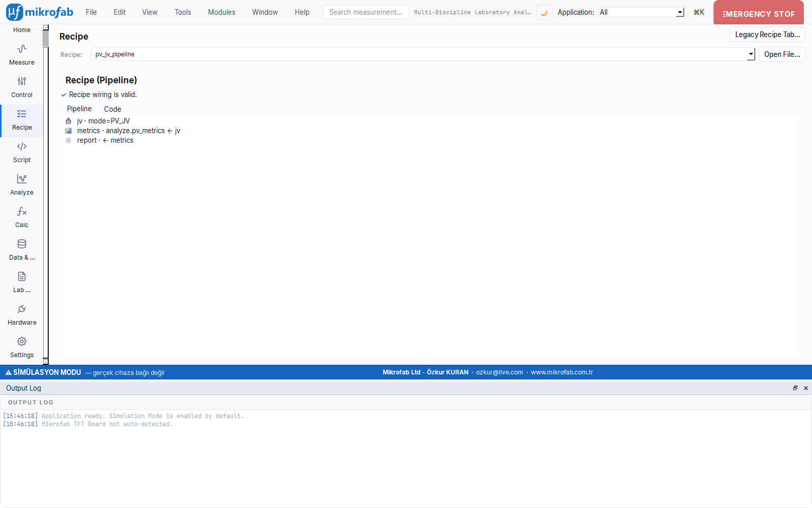Open the Calc function icon

[21, 211]
